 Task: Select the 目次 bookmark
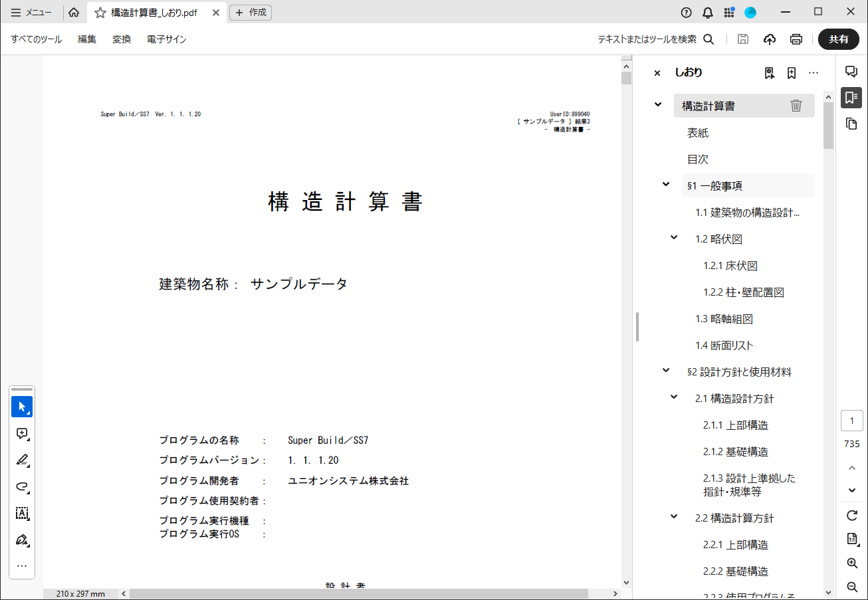698,159
